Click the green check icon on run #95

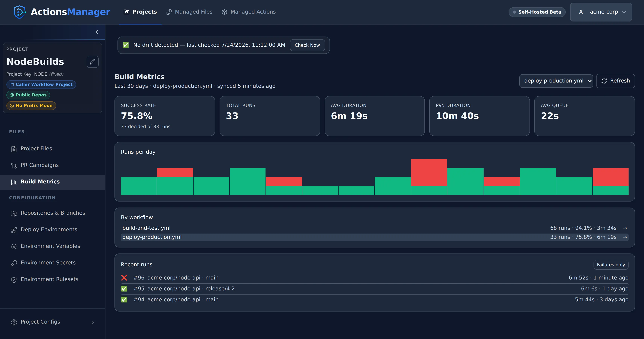click(x=124, y=289)
